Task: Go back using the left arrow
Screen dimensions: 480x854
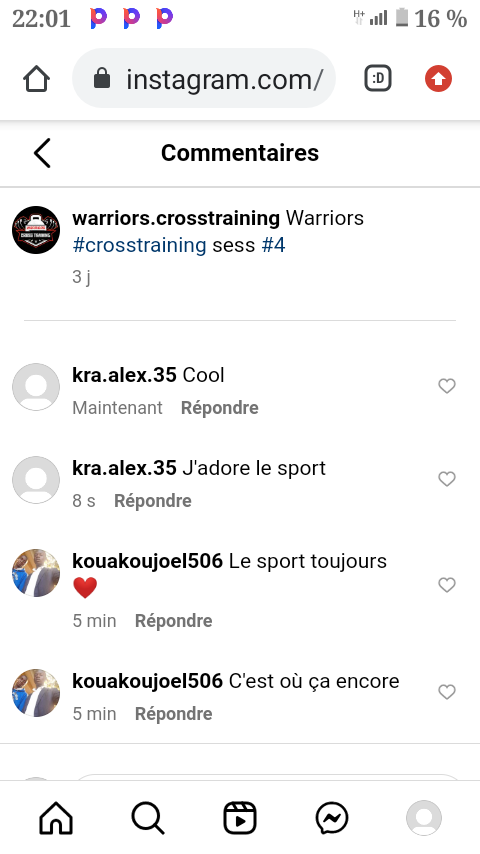Action: click(x=42, y=153)
